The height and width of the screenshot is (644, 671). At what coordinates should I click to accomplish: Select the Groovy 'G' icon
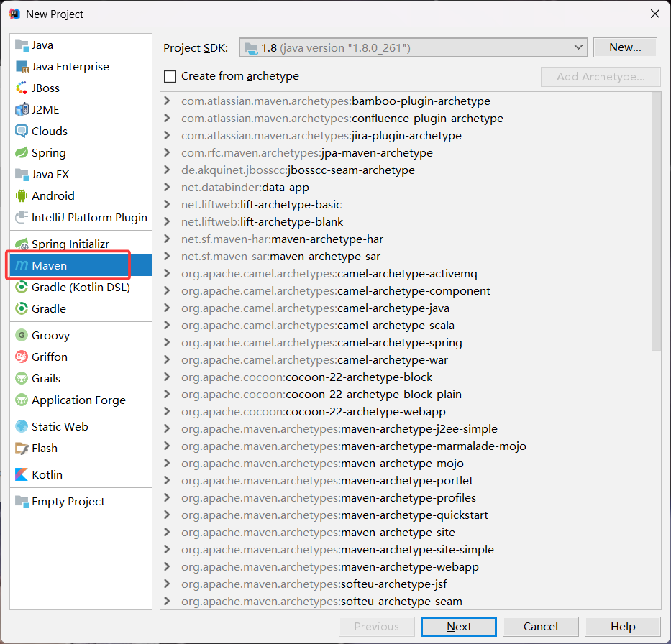click(22, 335)
